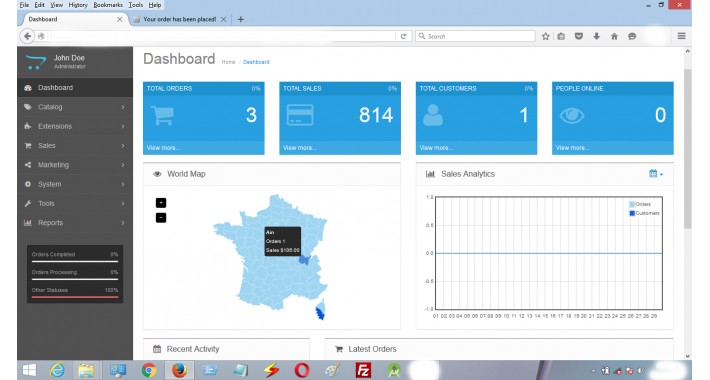Click the Total Orders cart icon

162,115
